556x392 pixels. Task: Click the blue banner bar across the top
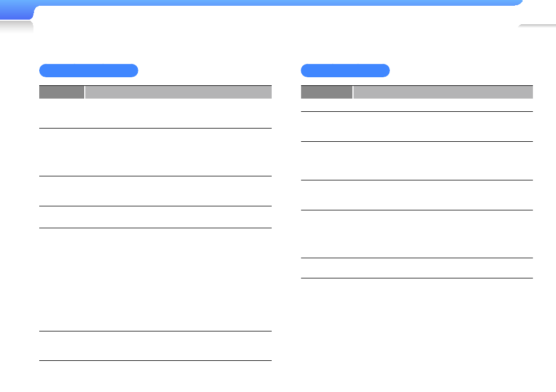[277, 3]
